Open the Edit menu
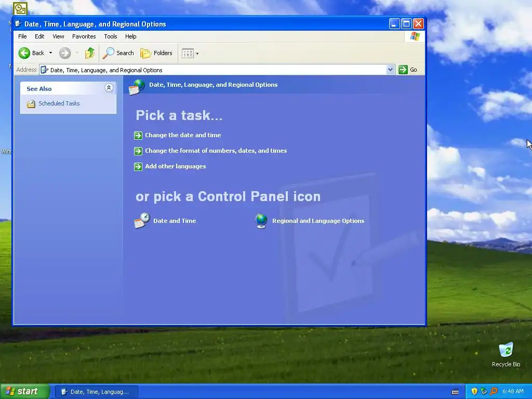This screenshot has width=532, height=399. click(39, 36)
